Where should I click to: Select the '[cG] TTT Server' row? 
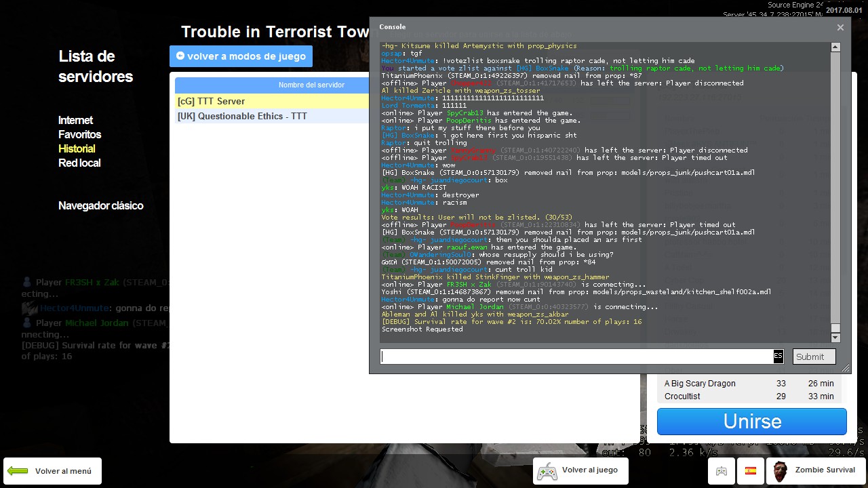click(x=273, y=101)
